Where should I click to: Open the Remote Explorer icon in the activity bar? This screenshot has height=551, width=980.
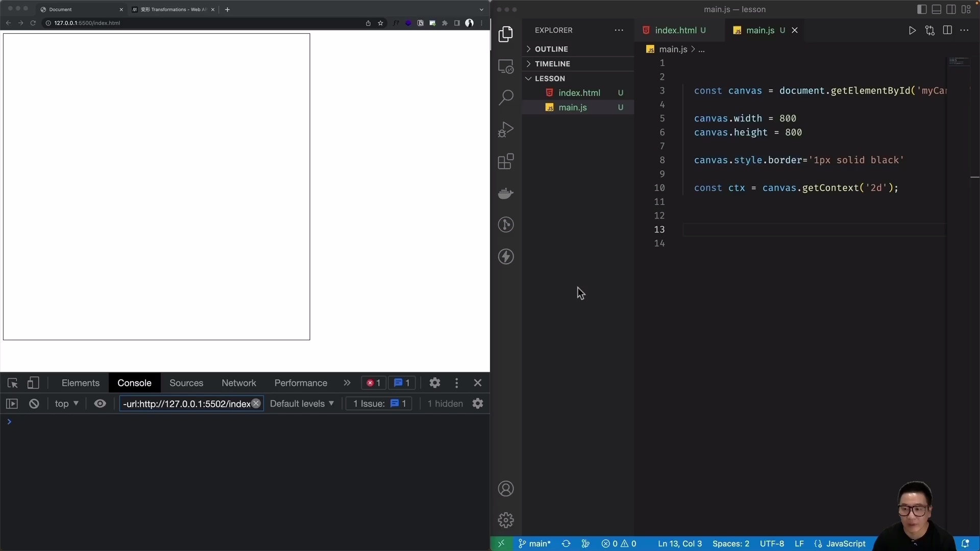(506, 66)
